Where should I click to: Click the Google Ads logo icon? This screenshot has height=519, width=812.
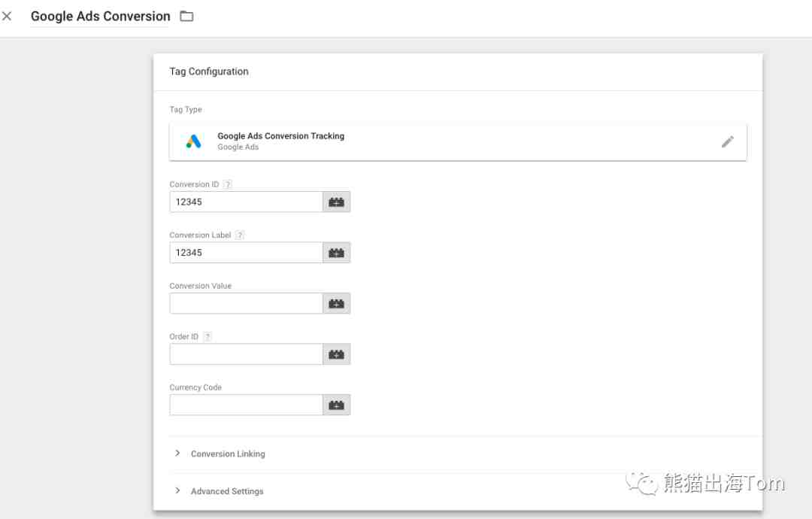click(194, 141)
